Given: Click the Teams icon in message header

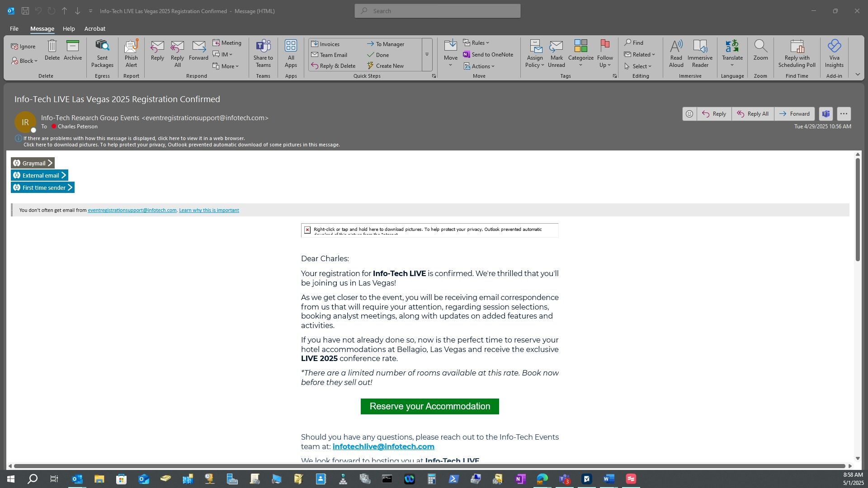Looking at the screenshot, I should click(826, 114).
